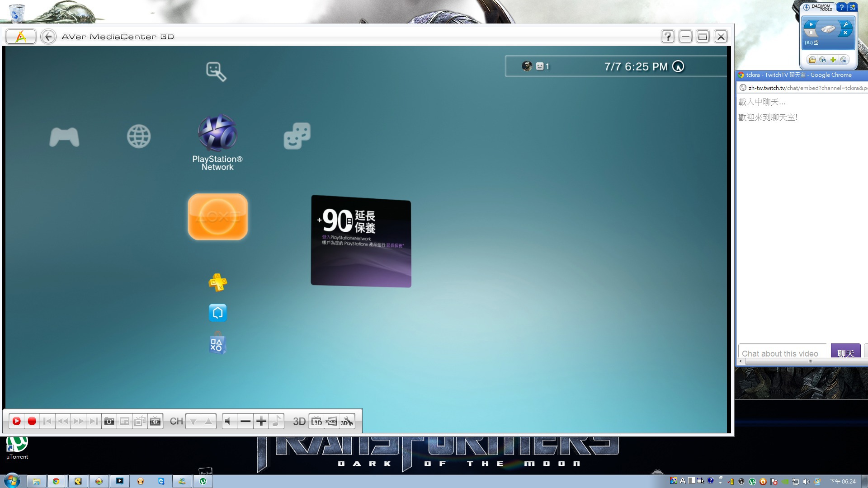Screen dimensions: 868x488
Task: Mute audio with the speaker icon
Action: click(x=230, y=421)
